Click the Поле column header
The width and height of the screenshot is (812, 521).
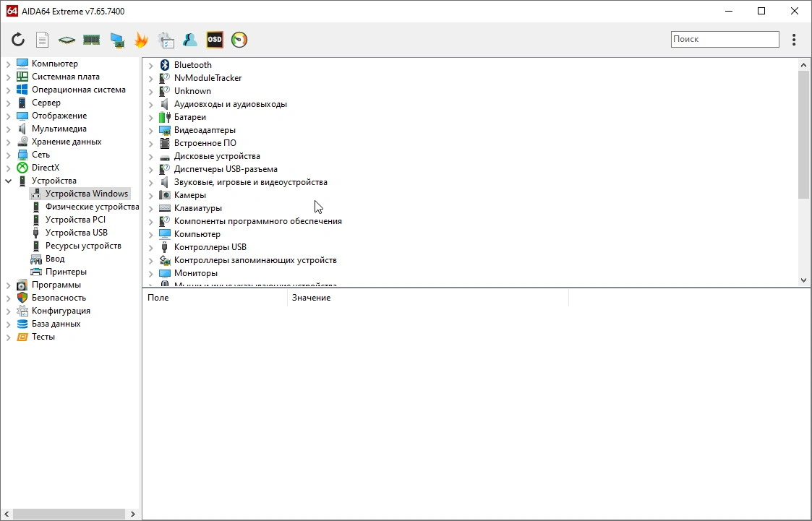215,298
